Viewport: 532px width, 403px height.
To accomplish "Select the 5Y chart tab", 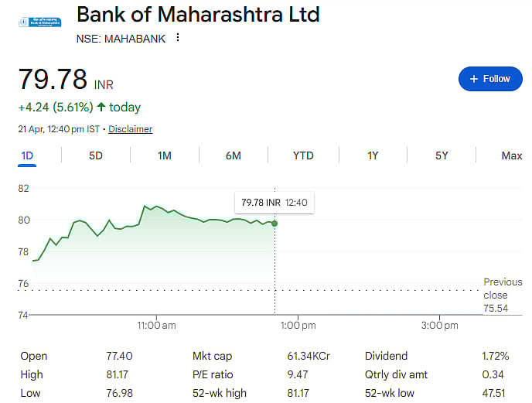I will pos(442,155).
